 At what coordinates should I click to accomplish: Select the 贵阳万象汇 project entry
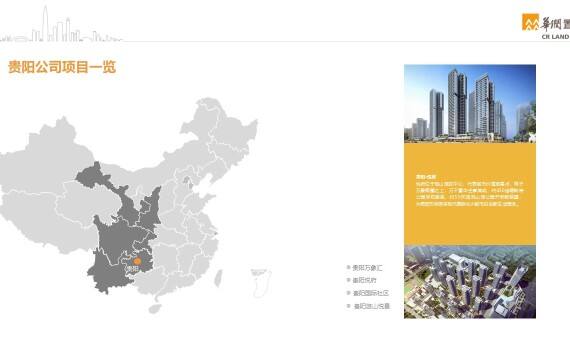click(x=367, y=268)
